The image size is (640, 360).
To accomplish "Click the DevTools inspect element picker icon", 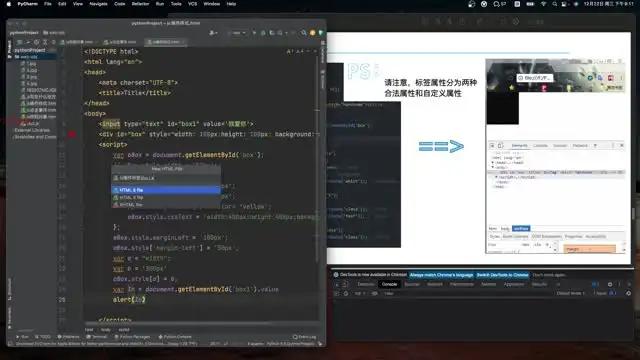I will click(x=337, y=284).
